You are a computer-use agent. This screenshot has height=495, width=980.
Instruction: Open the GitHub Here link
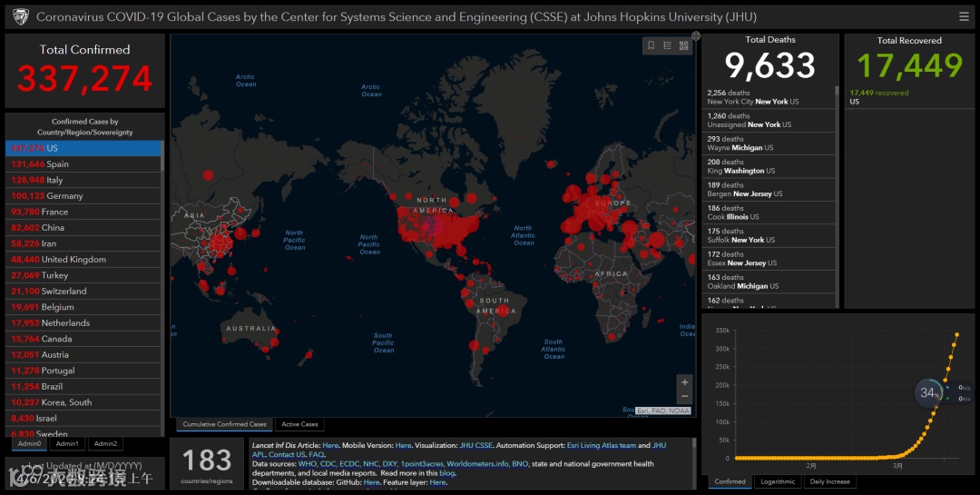click(371, 482)
